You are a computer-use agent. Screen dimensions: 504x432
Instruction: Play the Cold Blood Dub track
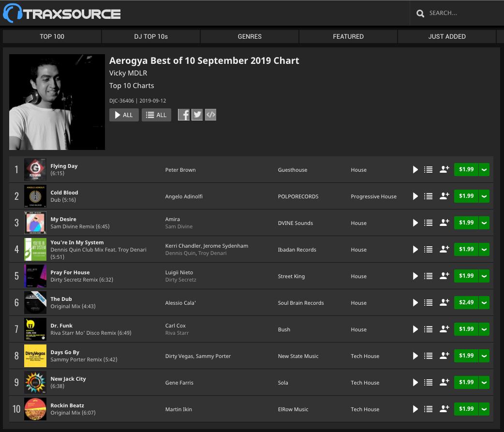415,196
